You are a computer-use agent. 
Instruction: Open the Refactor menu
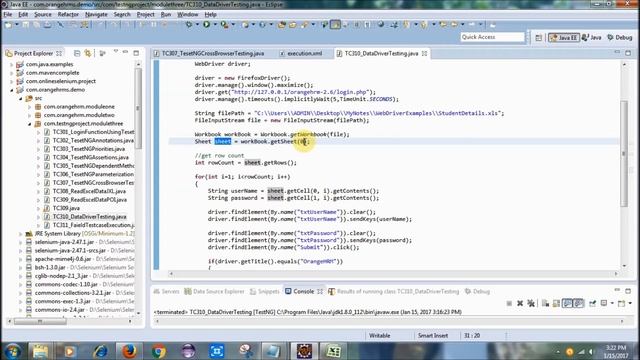68,14
